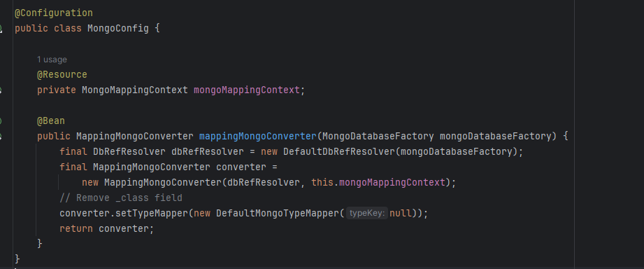Click the @Resource annotation
This screenshot has width=644, height=269.
pos(62,75)
